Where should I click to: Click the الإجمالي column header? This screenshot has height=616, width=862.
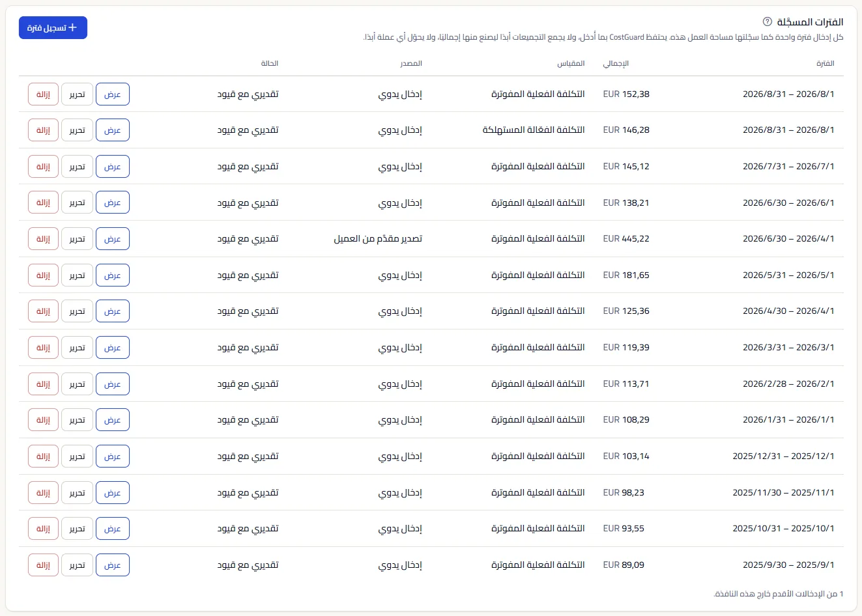(x=616, y=63)
